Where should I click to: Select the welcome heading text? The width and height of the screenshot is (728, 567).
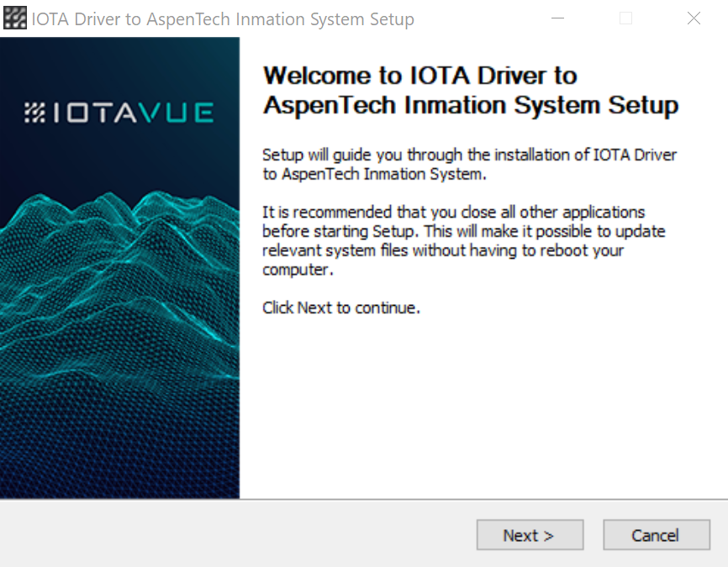click(x=471, y=90)
